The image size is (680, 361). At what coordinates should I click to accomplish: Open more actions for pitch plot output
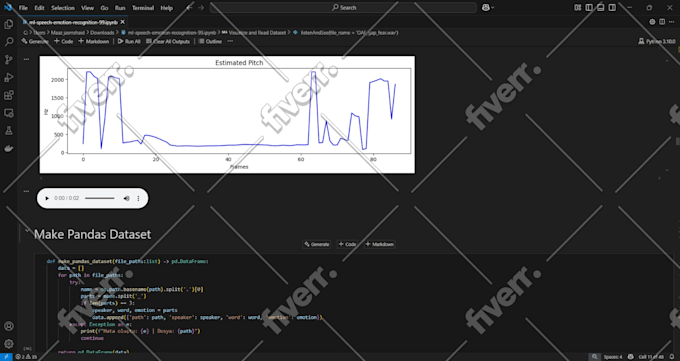(26, 59)
